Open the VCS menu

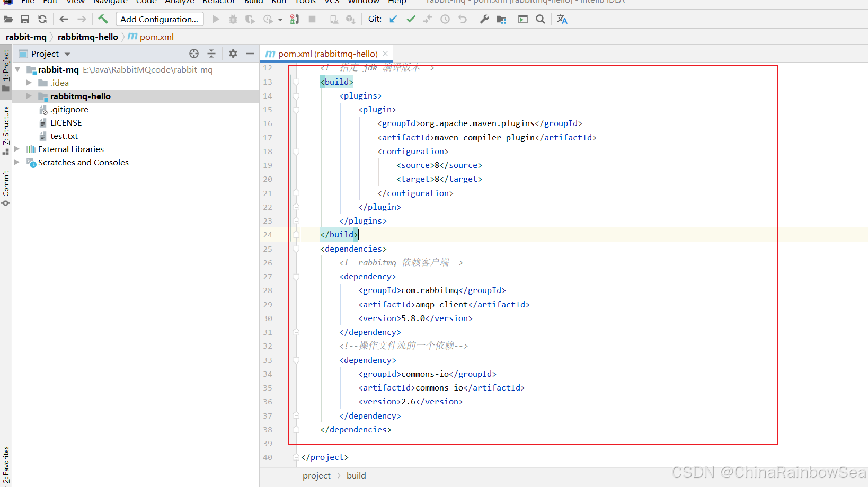pos(332,3)
